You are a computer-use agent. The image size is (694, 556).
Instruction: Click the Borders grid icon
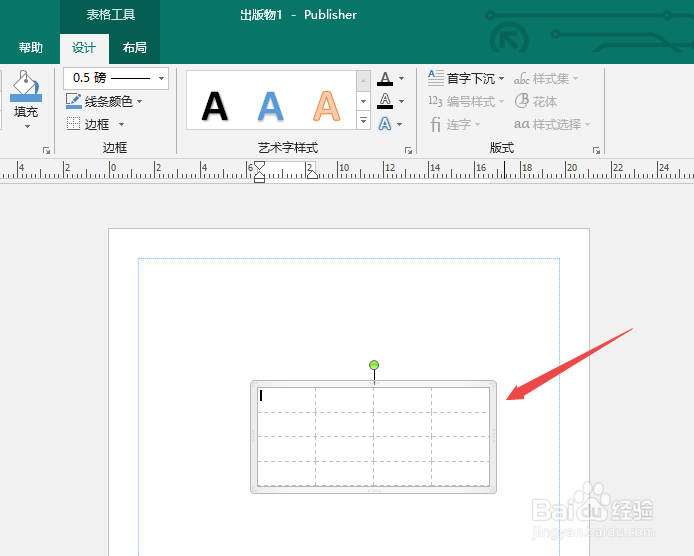73,124
